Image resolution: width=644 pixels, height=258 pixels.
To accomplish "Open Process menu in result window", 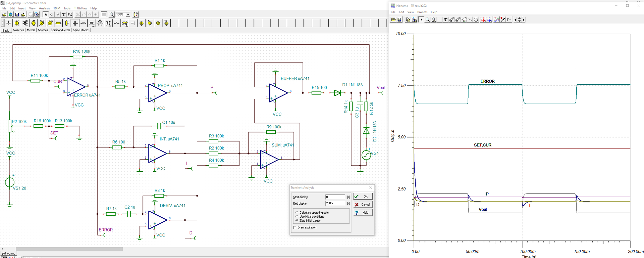I will 422,12.
